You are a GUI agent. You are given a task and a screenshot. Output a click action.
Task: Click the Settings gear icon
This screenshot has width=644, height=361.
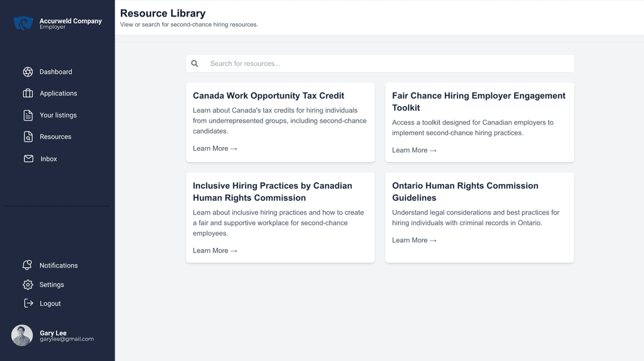[28, 285]
